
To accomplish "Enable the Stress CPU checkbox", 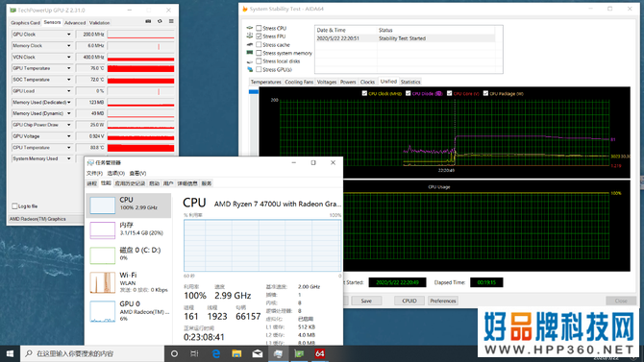I will (259, 28).
